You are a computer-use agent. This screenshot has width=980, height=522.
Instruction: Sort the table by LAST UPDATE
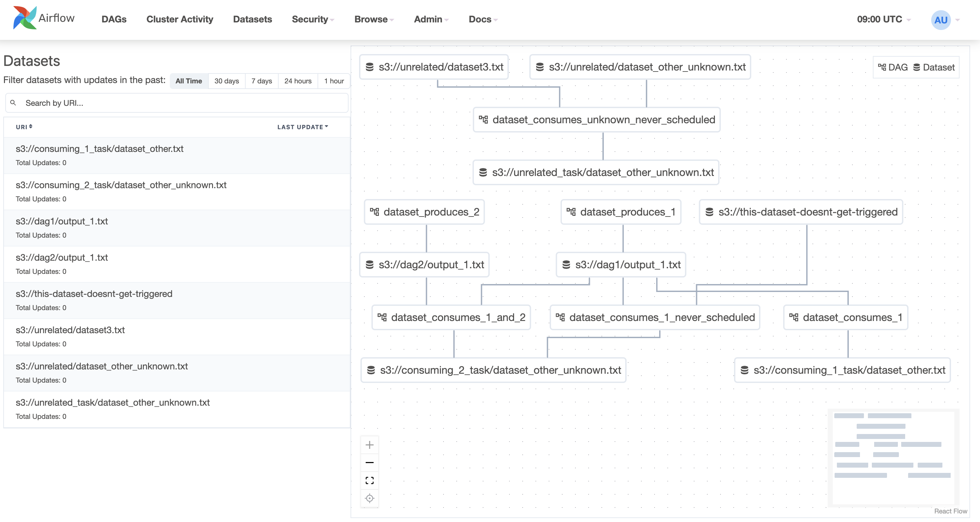click(302, 127)
